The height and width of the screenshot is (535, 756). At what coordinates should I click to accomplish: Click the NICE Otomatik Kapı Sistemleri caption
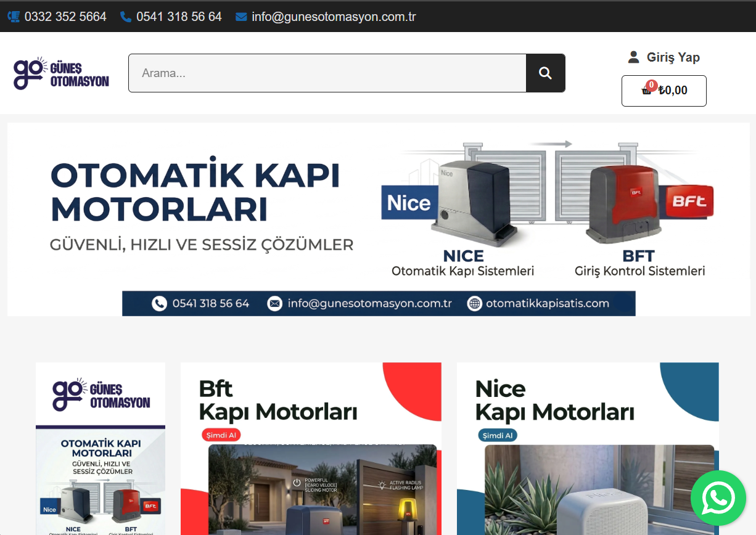(x=463, y=263)
